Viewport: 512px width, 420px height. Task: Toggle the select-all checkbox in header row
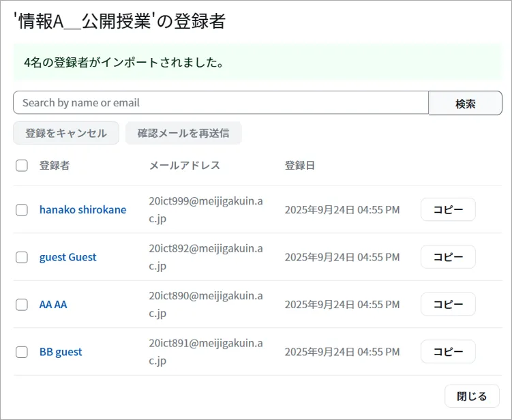(22, 166)
